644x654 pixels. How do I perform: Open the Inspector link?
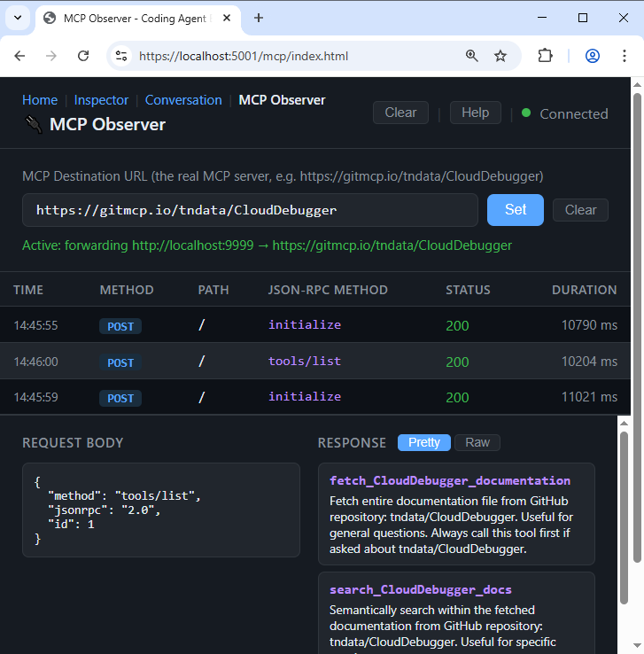pyautogui.click(x=101, y=100)
